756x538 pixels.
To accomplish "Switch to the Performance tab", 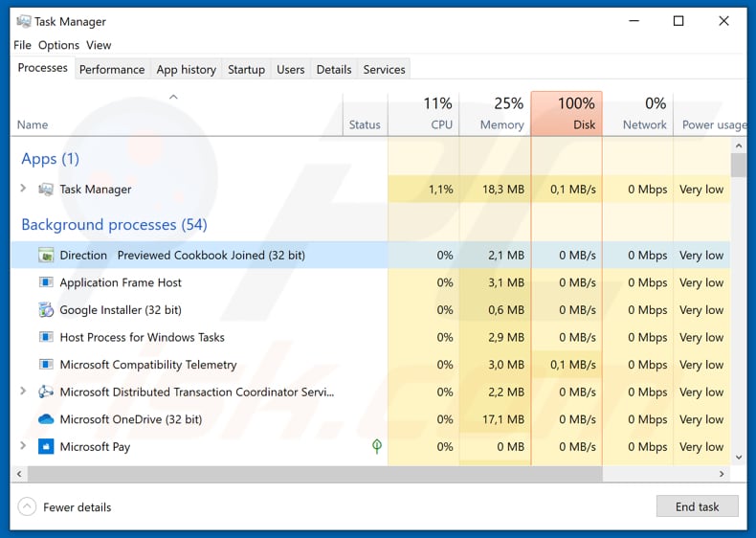I will point(112,70).
